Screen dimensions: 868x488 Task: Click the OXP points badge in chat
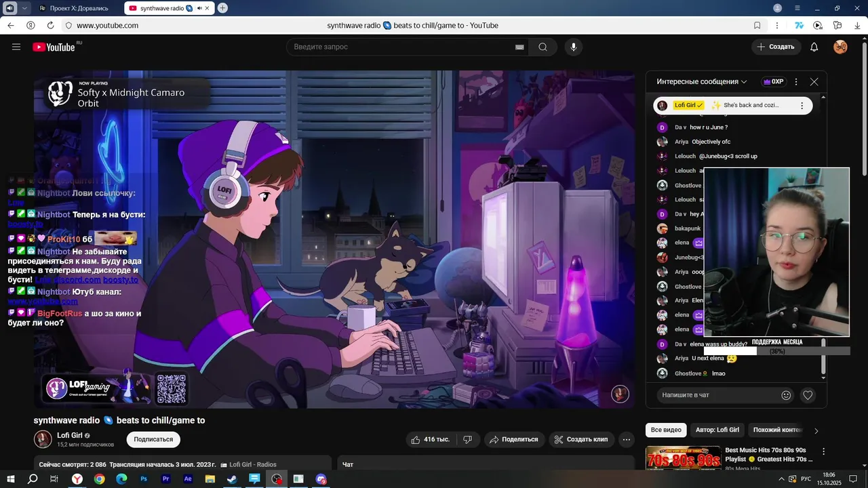click(774, 81)
